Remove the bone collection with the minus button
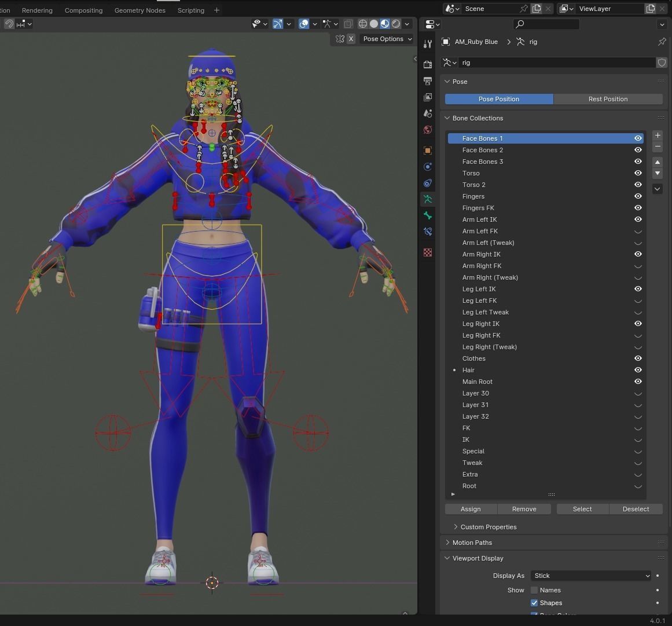Viewport: 672px width, 626px height. [658, 147]
